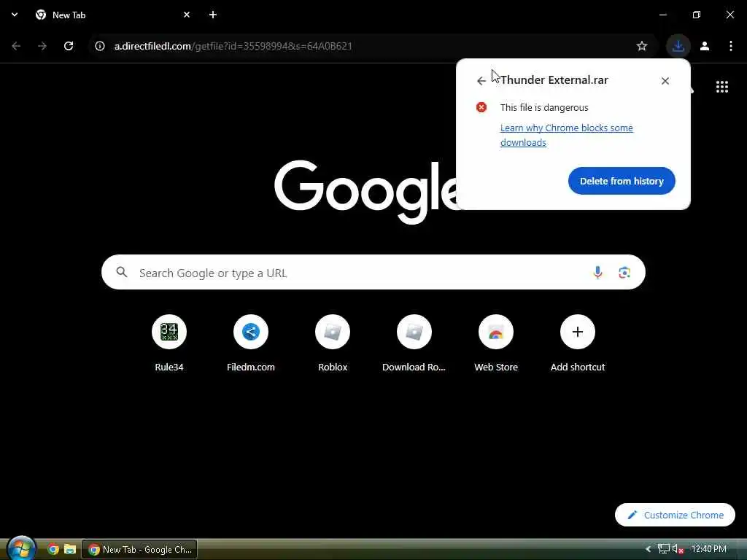Show hidden system tray icons
The height and width of the screenshot is (560, 747).
[648, 550]
